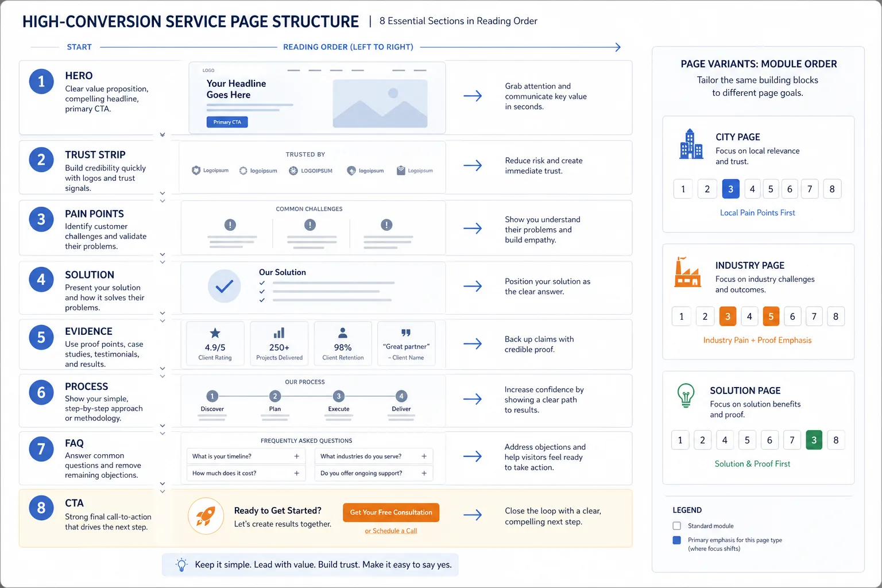The height and width of the screenshot is (588, 882).
Task: Expand the 'How much does it cost?' question
Action: tap(246, 473)
